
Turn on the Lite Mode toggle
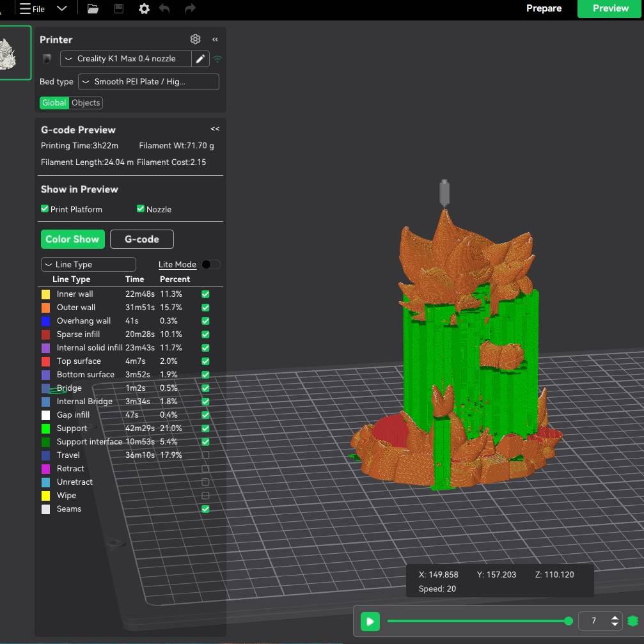(211, 264)
